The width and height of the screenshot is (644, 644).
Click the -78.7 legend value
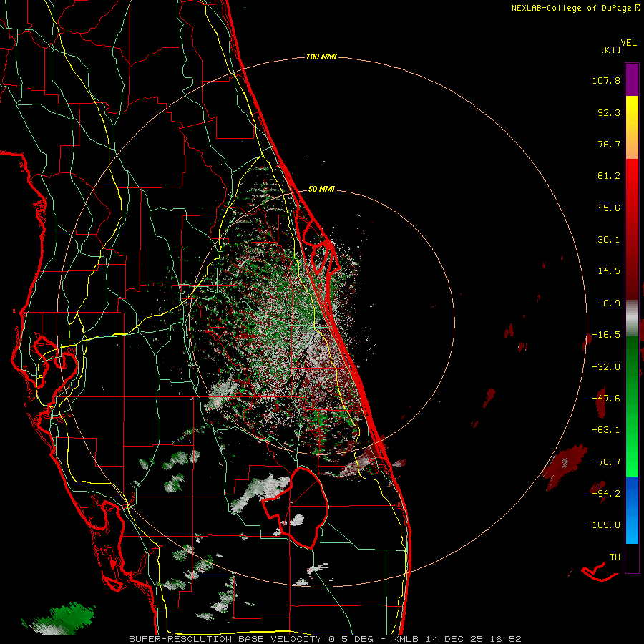(606, 462)
